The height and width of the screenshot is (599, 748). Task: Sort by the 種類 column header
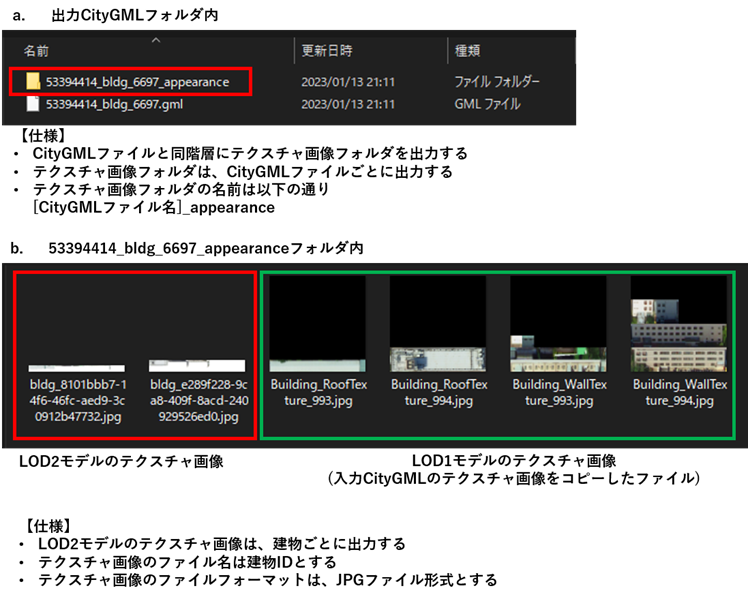tap(468, 51)
